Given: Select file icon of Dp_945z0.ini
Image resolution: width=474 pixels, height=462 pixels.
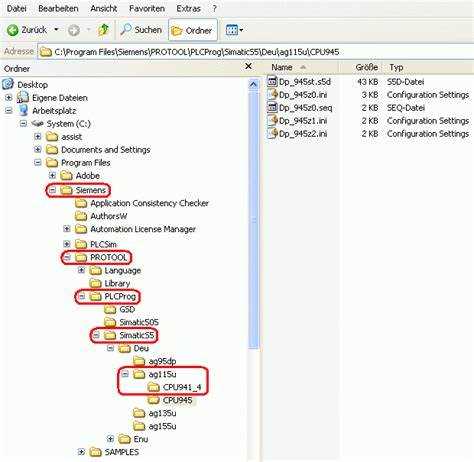Looking at the screenshot, I should pos(272,94).
